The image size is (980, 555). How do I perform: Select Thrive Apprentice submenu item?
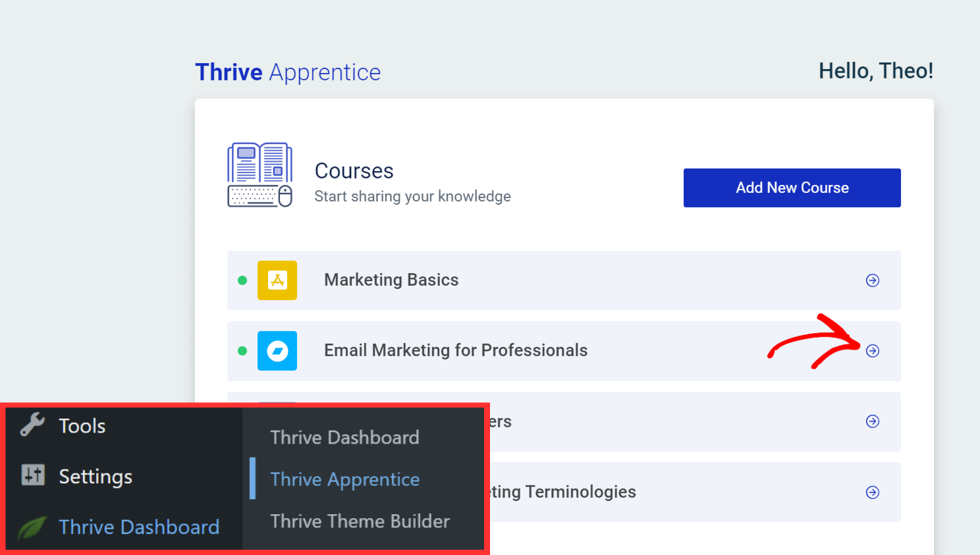tap(344, 479)
